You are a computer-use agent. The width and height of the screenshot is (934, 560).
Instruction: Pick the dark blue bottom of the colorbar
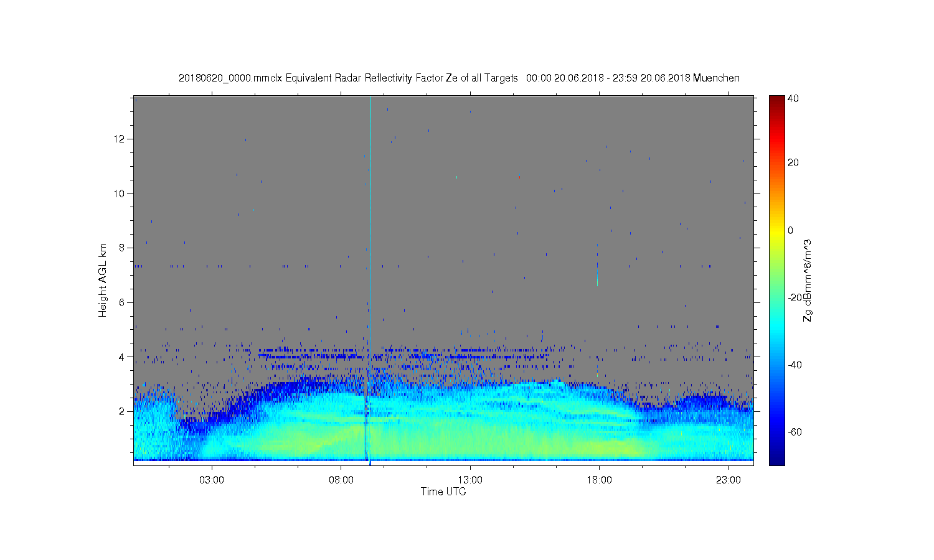(x=776, y=459)
